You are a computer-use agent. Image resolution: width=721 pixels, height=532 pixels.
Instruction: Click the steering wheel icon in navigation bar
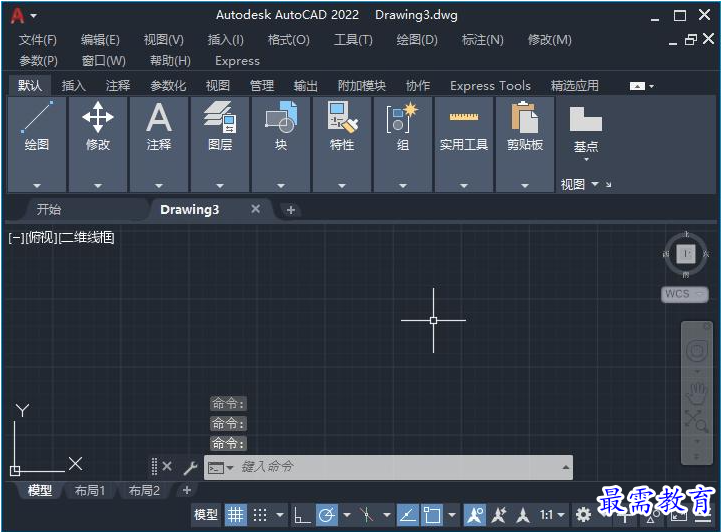pos(697,351)
